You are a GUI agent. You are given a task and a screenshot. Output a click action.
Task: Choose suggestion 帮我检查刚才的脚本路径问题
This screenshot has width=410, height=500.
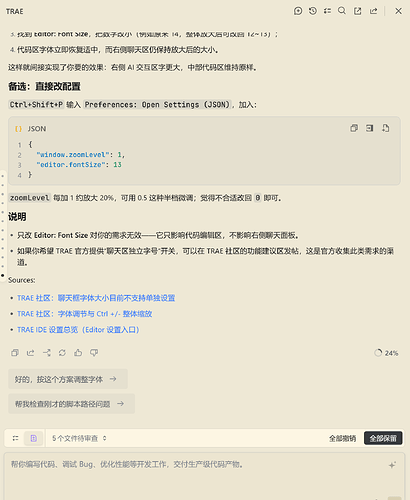click(x=71, y=404)
